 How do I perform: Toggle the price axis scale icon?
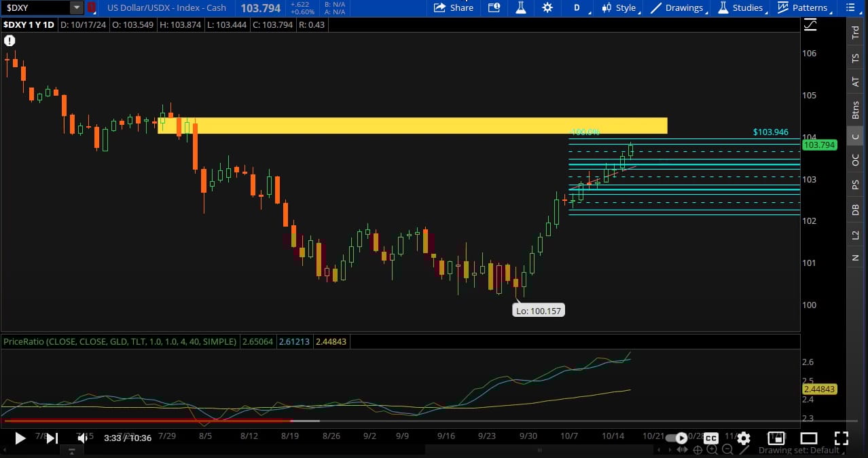pyautogui.click(x=811, y=24)
